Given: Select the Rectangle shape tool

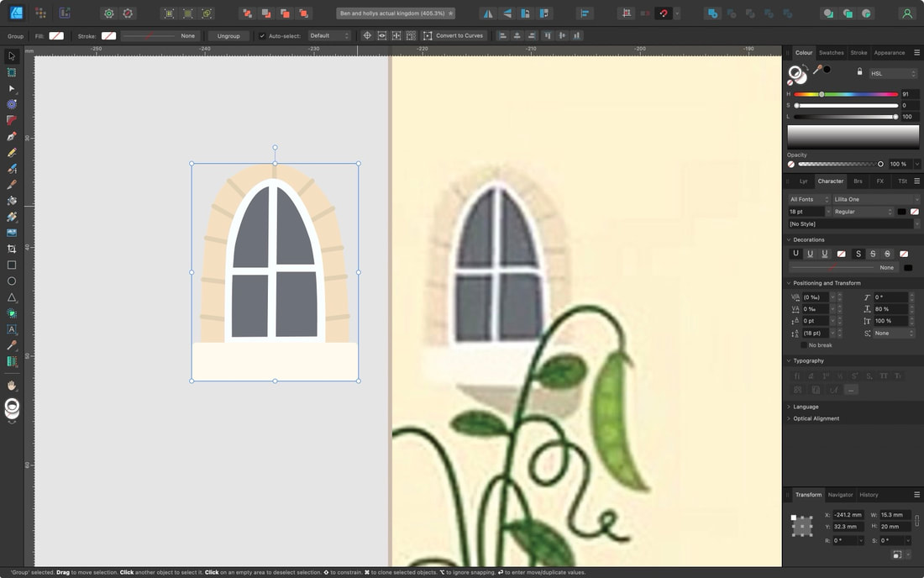Looking at the screenshot, I should (11, 265).
